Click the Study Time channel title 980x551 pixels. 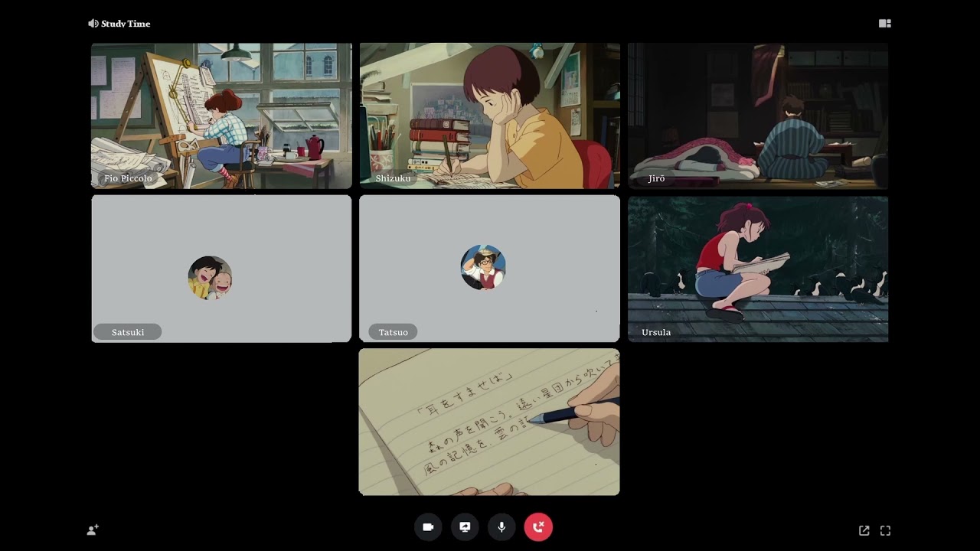pyautogui.click(x=126, y=24)
